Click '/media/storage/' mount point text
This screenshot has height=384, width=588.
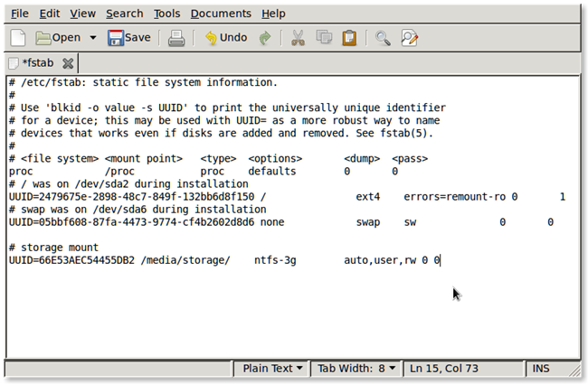pos(185,260)
